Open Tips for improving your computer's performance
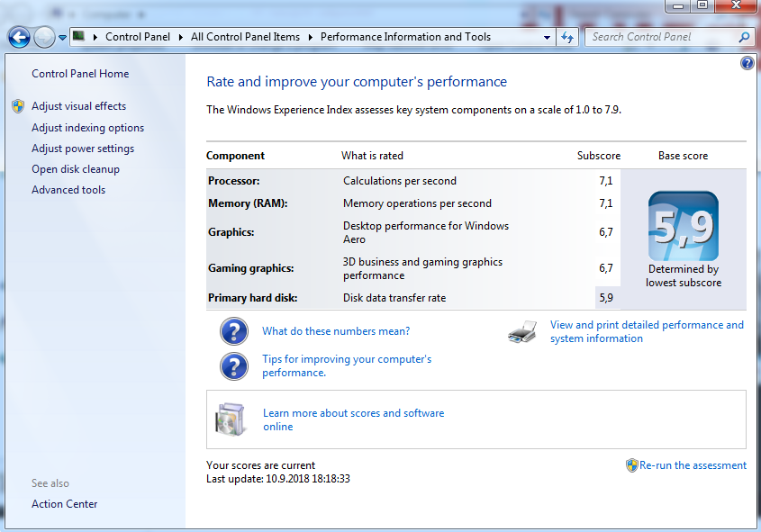 point(347,366)
